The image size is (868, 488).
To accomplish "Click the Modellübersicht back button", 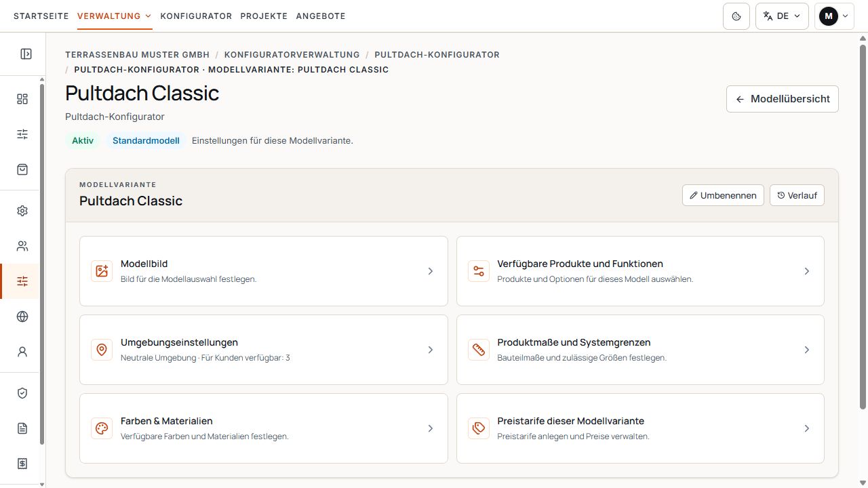I will click(783, 99).
